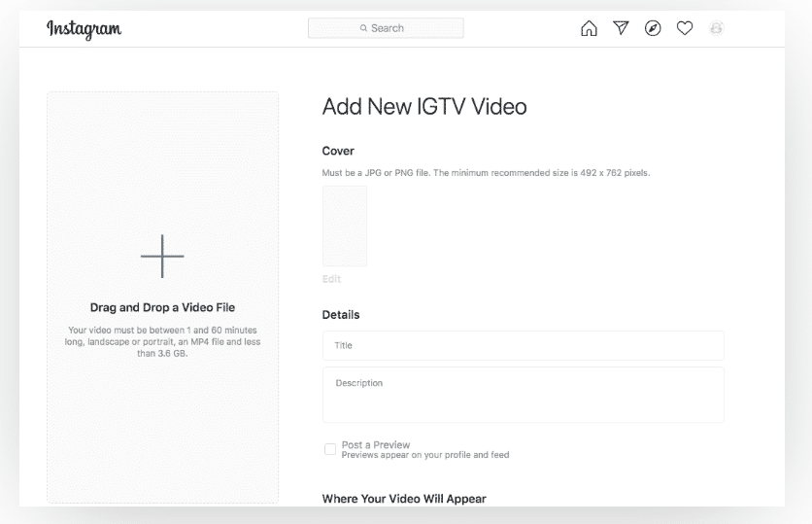
Task: Click the magnifier icon in Search
Action: (x=363, y=28)
